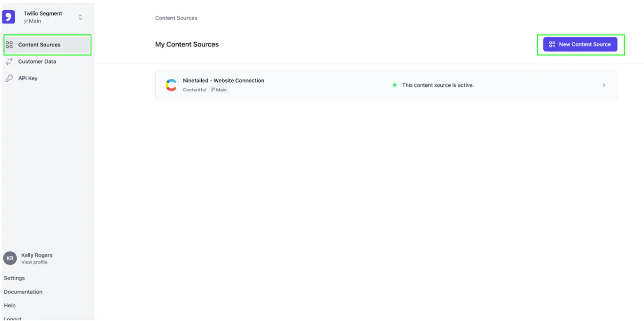Open Settings from the sidebar
Image resolution: width=644 pixels, height=321 pixels.
[14, 278]
